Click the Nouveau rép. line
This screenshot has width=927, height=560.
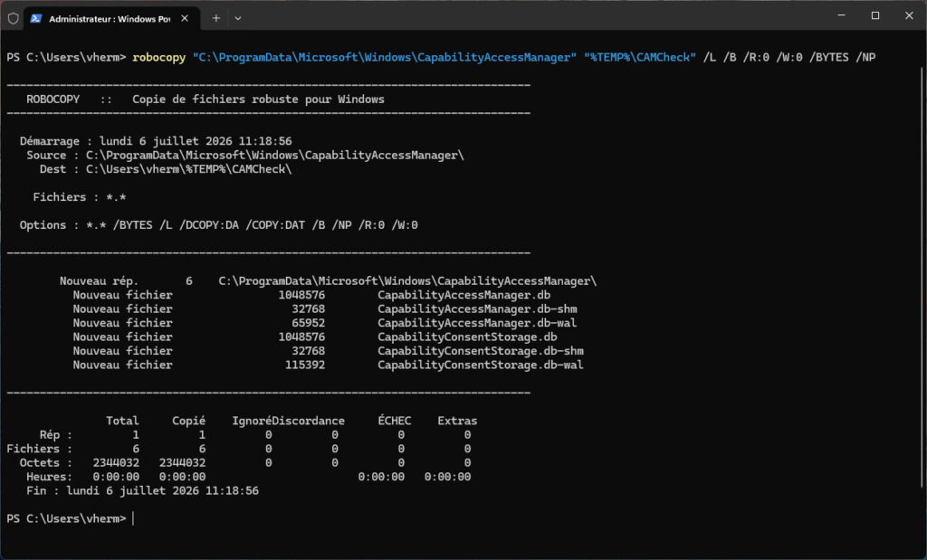[x=328, y=281]
